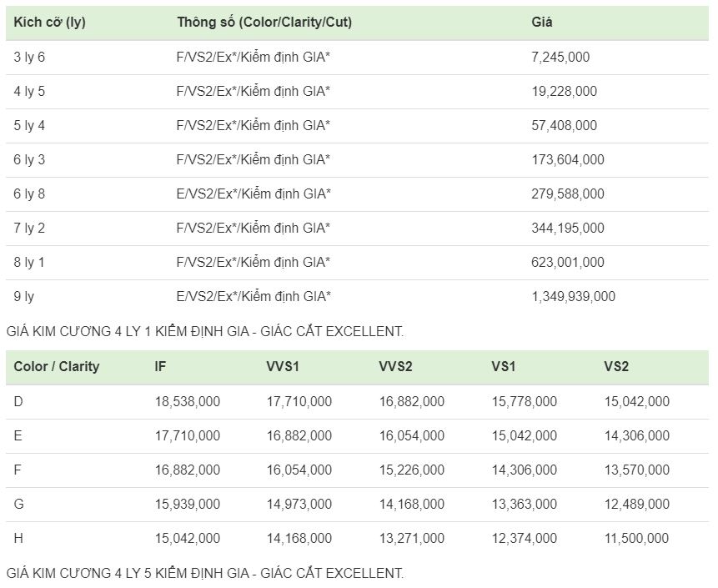Click the price 7,245,000
The width and height of the screenshot is (718, 588).
point(560,57)
